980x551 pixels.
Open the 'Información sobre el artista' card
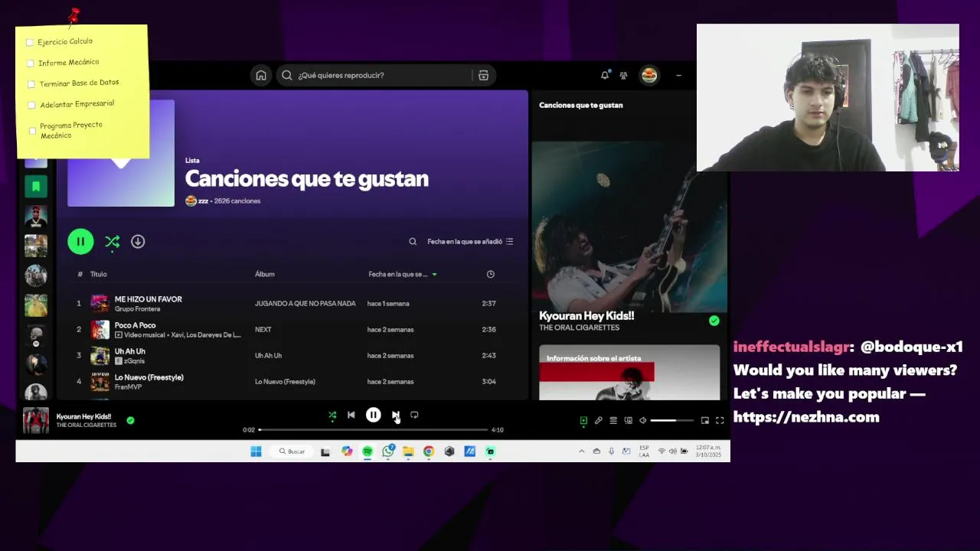[629, 372]
